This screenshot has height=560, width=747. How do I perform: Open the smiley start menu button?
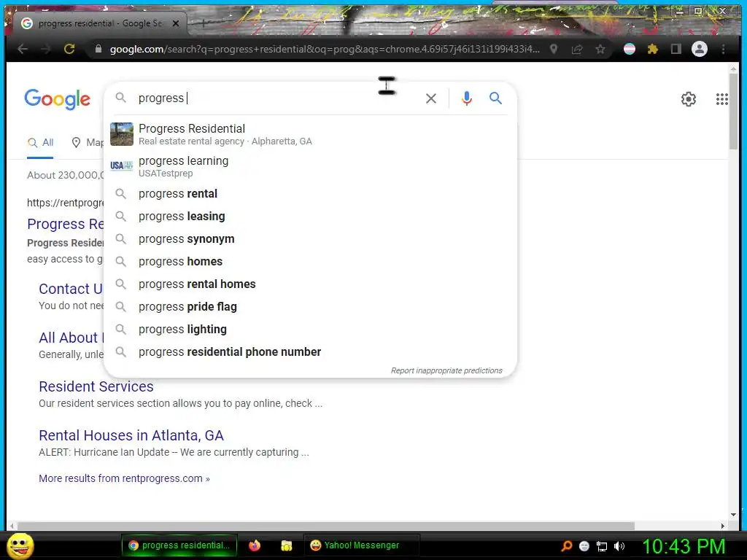[20, 545]
